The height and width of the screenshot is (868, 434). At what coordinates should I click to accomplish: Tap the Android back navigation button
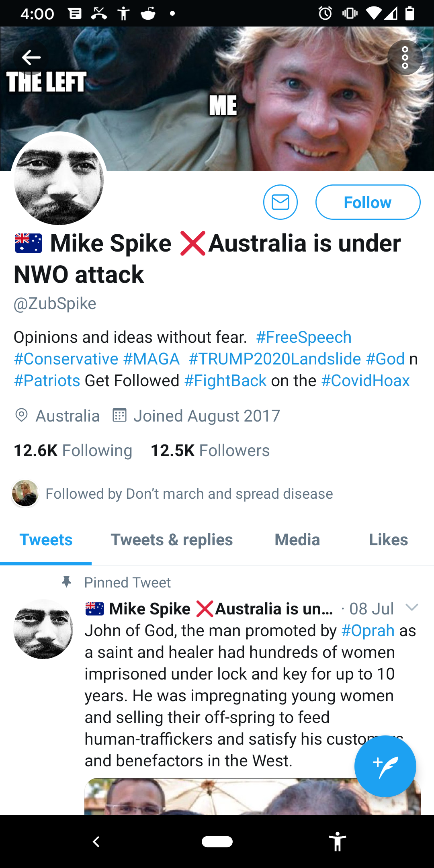(96, 841)
